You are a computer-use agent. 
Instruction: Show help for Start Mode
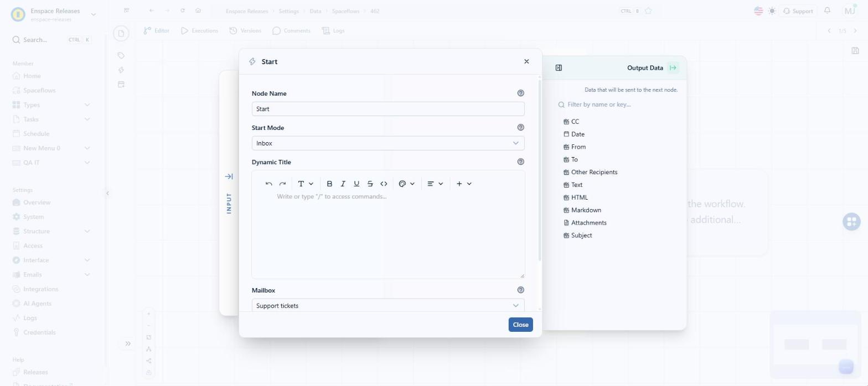click(520, 128)
